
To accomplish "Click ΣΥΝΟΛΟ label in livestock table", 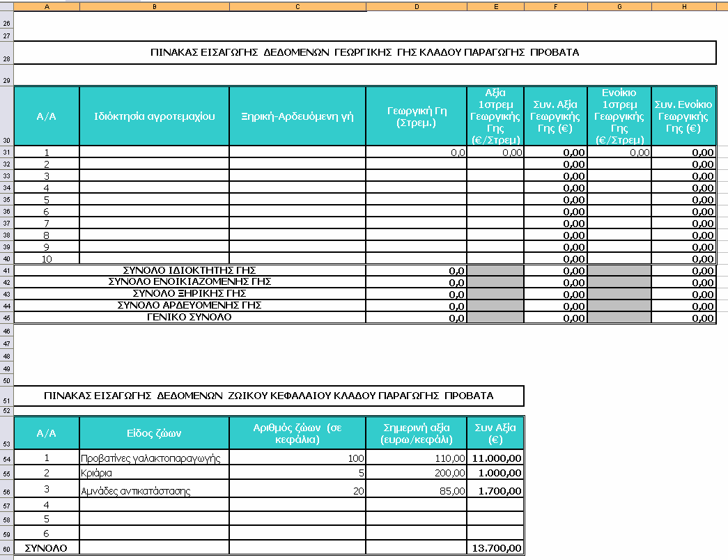I will [46, 548].
